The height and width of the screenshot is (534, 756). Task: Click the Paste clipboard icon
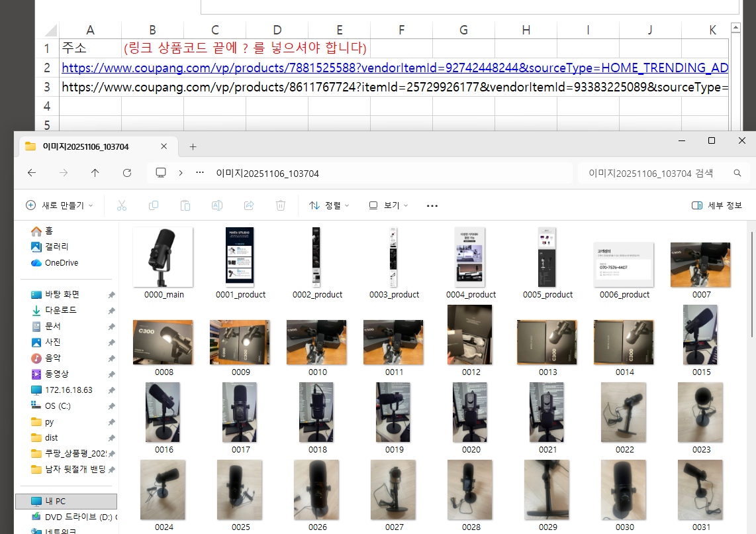click(185, 205)
